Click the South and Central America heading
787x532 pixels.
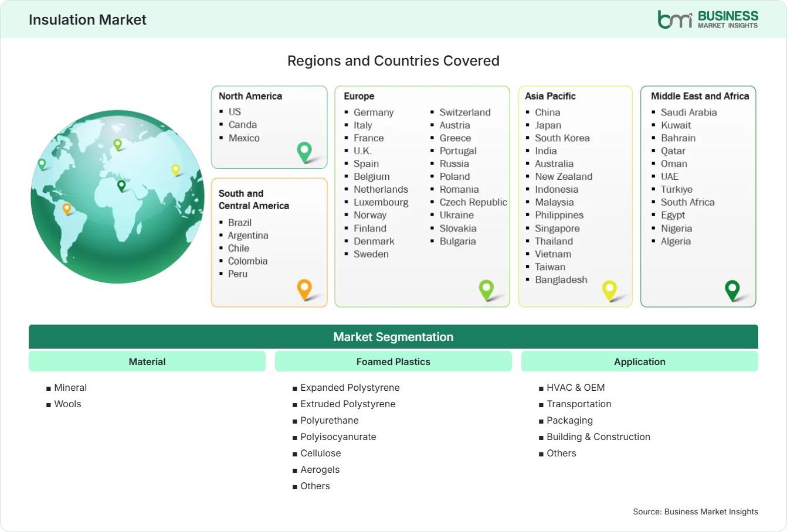coord(254,199)
